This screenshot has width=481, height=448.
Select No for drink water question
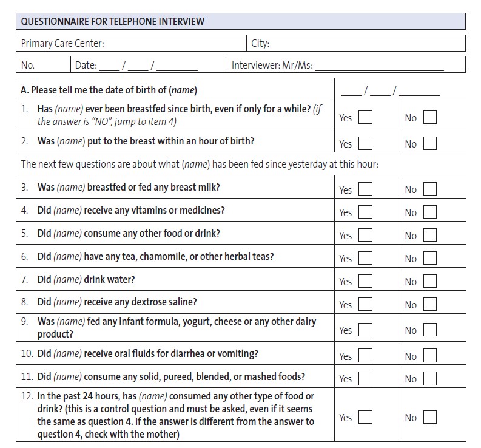(x=430, y=281)
